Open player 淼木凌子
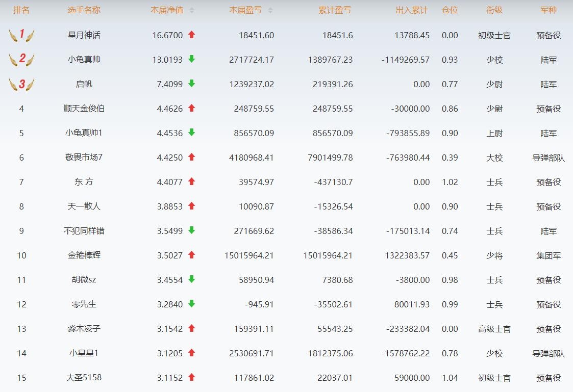The image size is (573, 392). (84, 328)
